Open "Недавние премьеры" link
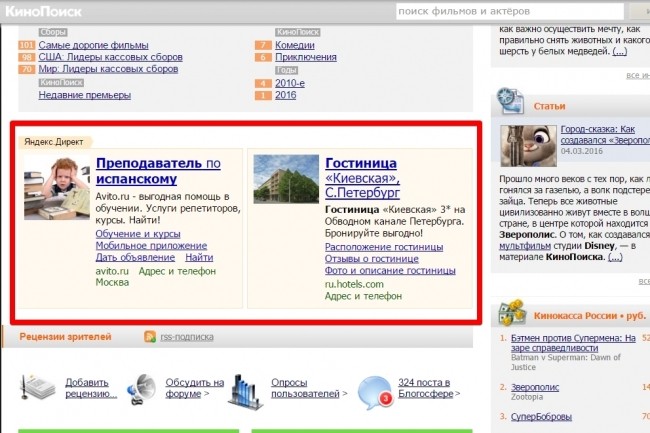Screen dimensions: 650x433 (85, 95)
